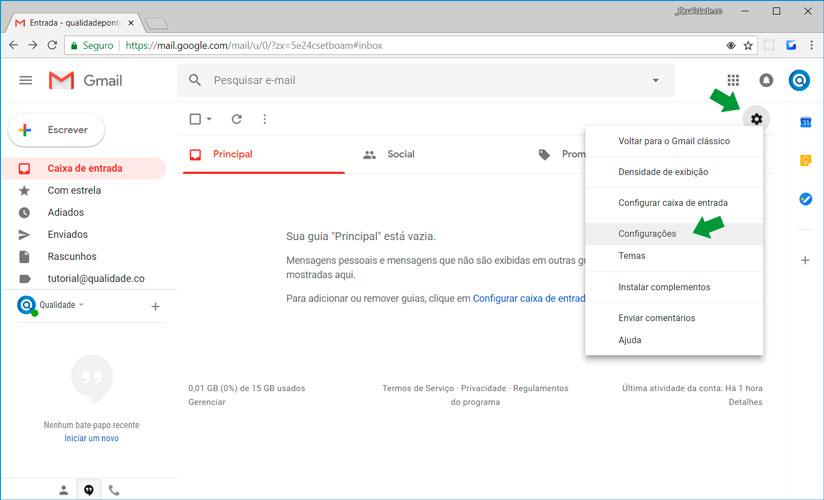Click the plus next to Qualidade chat
Viewport: 824px width, 500px height.
155,307
